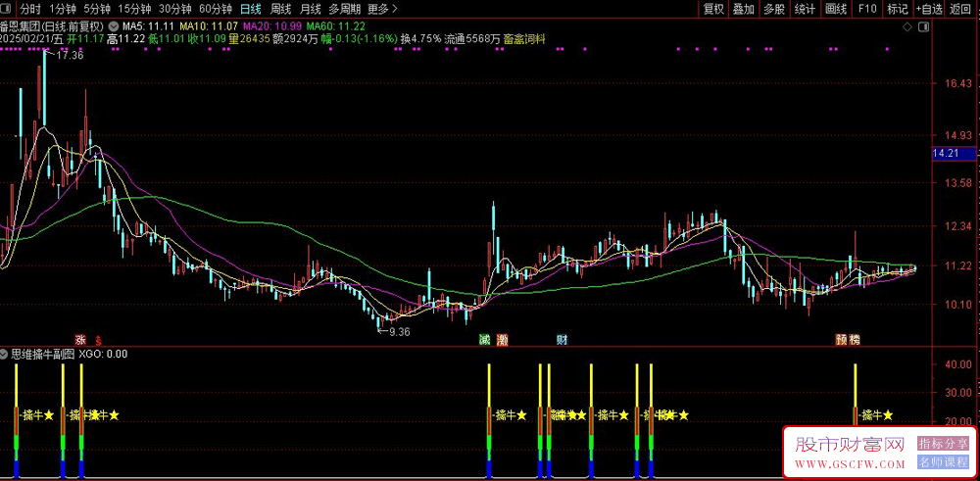The image size is (980, 481).
Task: Open the 畜禽饲料 sector link
Action: point(524,39)
